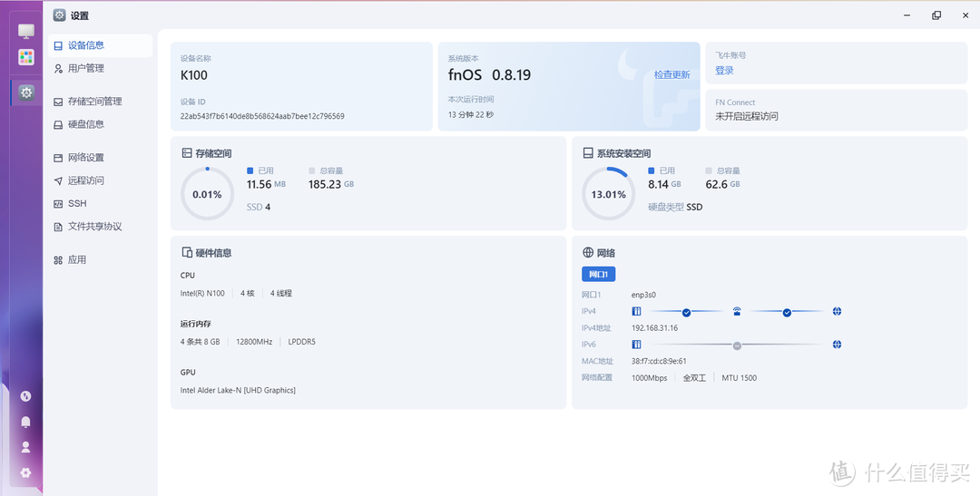The width and height of the screenshot is (980, 496).
Task: Click the 检查更新 link
Action: [671, 75]
